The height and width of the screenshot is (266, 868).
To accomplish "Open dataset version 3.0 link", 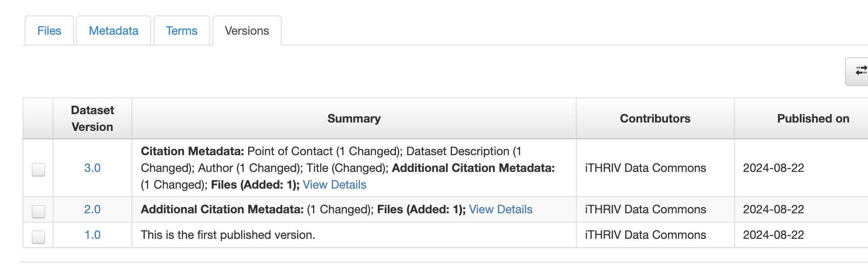I will pos(92,168).
